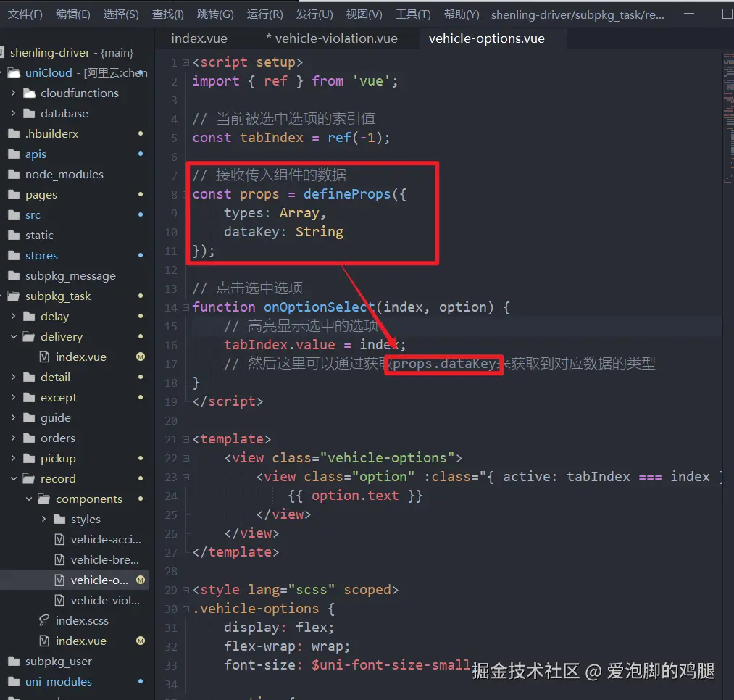Expand the database folder chevron
Screen dimensions: 734x700
[13, 113]
